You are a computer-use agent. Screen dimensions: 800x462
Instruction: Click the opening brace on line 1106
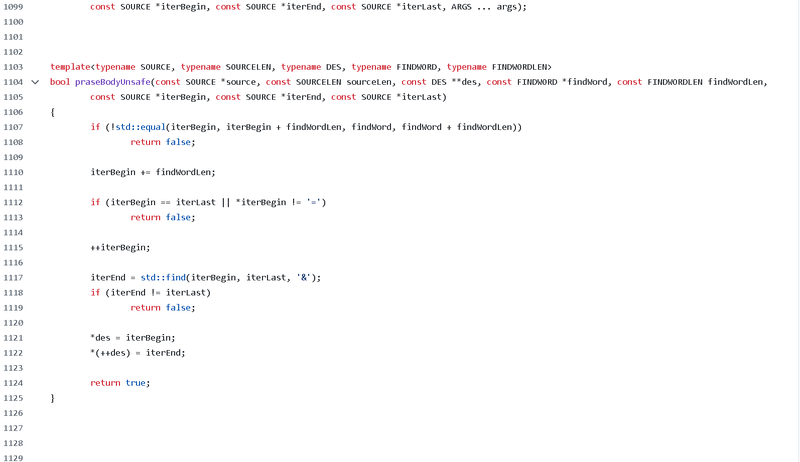click(53, 112)
